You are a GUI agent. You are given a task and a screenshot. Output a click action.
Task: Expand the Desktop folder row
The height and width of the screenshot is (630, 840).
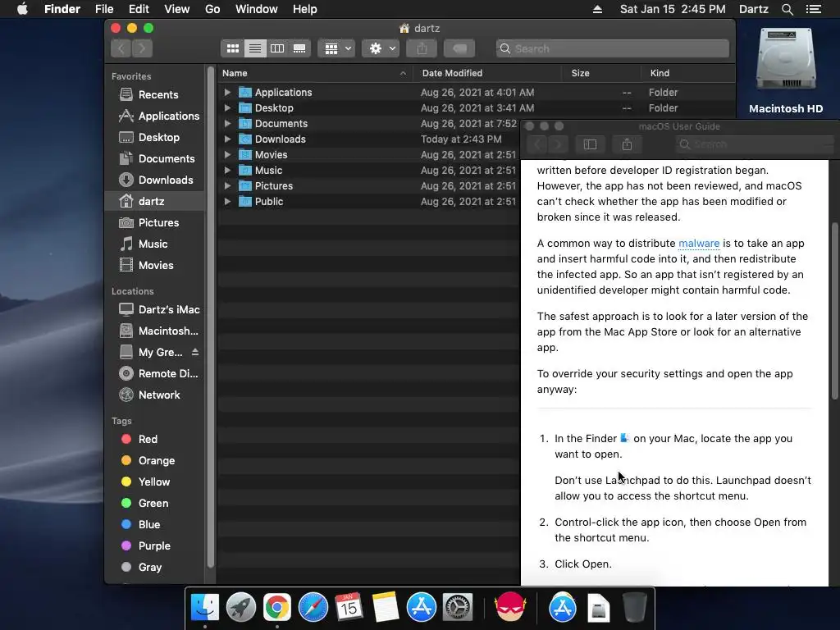click(x=227, y=107)
